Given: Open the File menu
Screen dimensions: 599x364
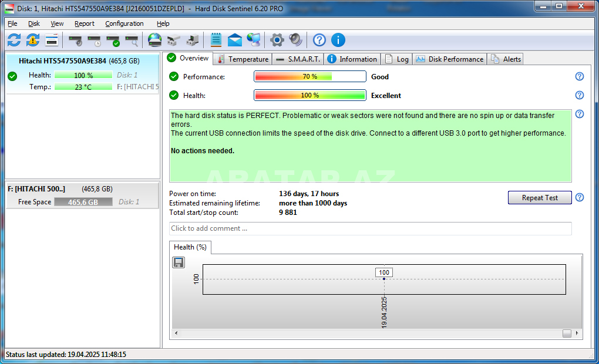Looking at the screenshot, I should pos(12,23).
